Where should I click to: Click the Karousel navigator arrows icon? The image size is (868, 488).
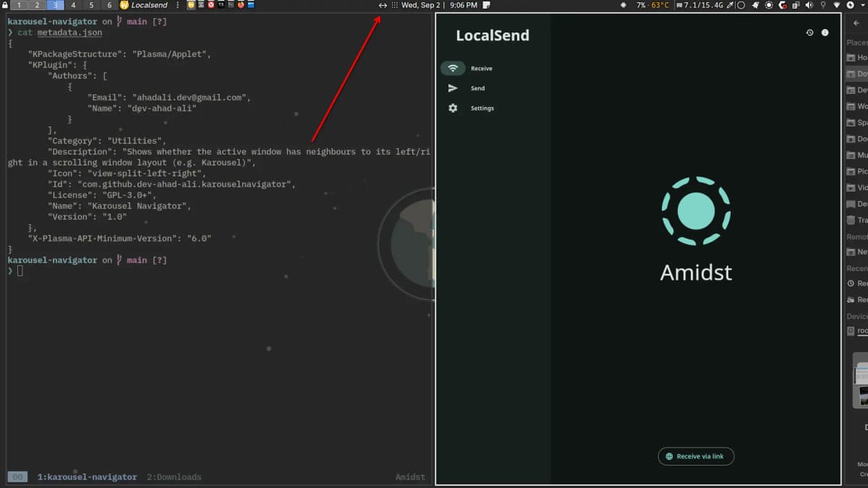coord(383,5)
